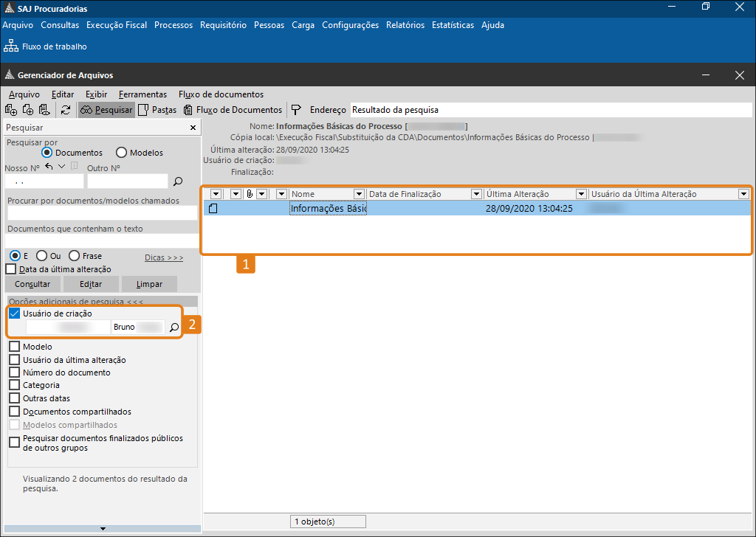Open the Nome column filter dropdown

coord(359,194)
